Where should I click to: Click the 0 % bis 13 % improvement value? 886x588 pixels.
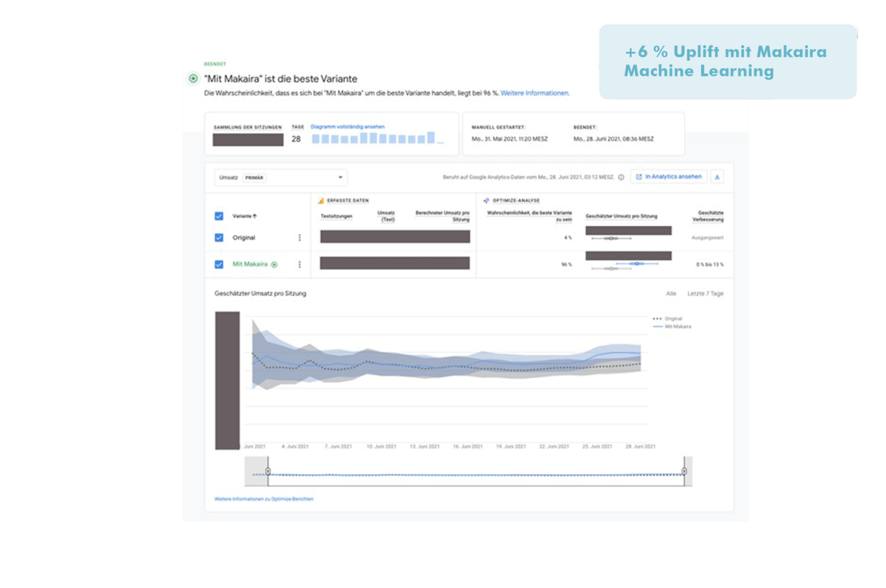coord(710,265)
